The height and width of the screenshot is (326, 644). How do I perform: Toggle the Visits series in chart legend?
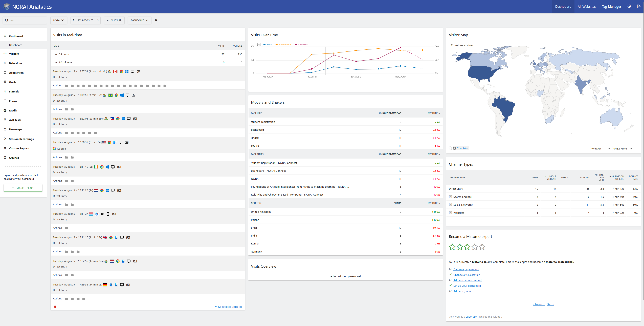tap(268, 45)
